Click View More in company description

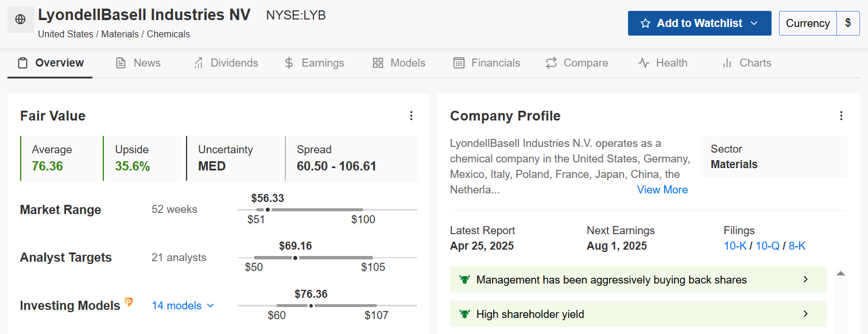pos(662,190)
